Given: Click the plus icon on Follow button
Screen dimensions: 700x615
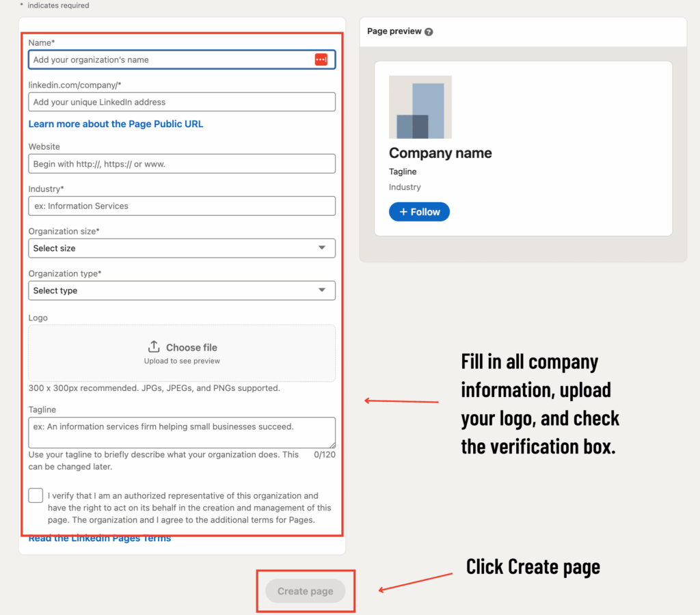Looking at the screenshot, I should click(403, 212).
